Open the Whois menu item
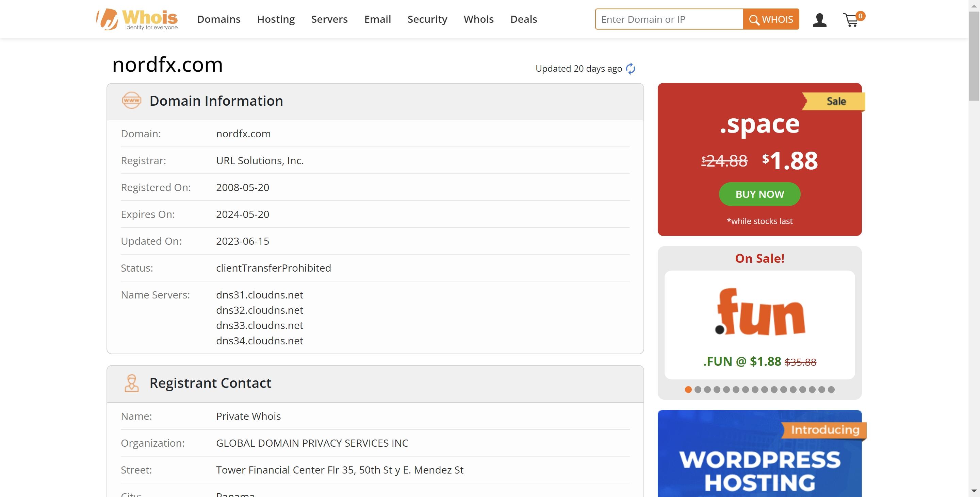980x497 pixels. click(478, 19)
